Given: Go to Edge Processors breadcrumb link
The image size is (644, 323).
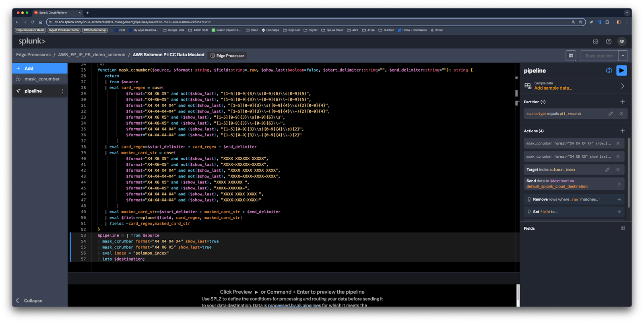Looking at the screenshot, I should pos(33,55).
